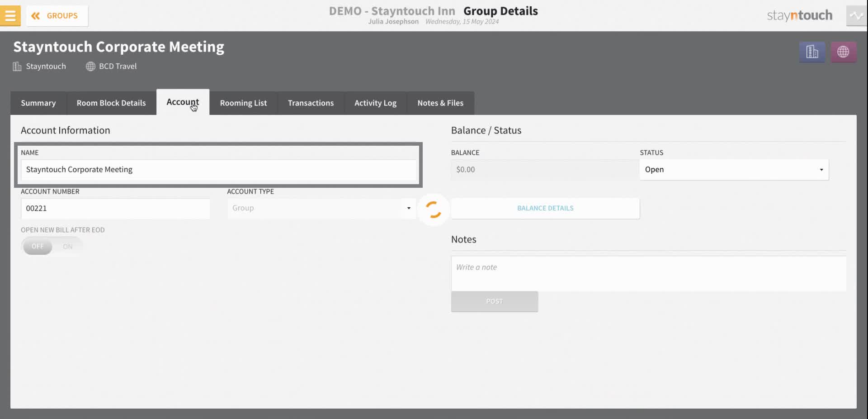Click the Stayntouch Corporate Meeting title
Viewport: 868px width, 419px height.
point(118,47)
